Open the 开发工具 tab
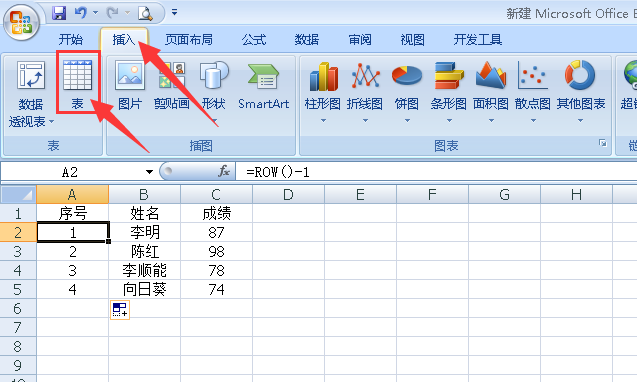 478,39
